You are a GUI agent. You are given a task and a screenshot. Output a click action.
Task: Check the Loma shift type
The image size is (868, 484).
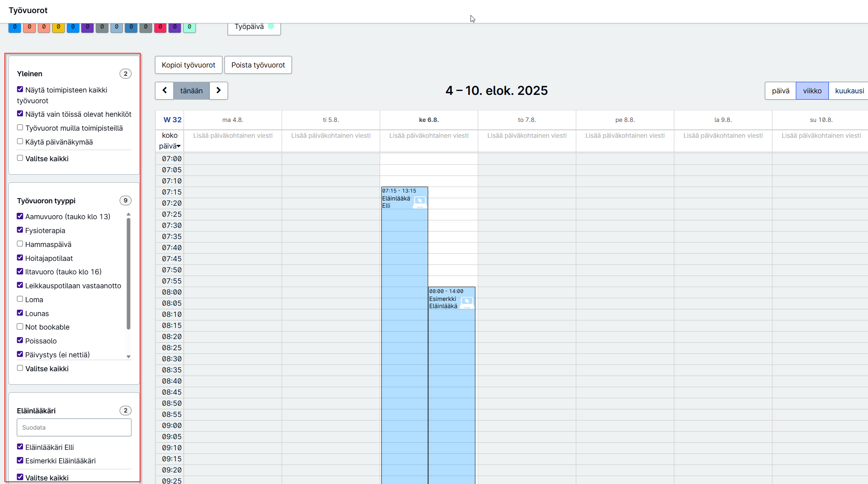pos(20,299)
